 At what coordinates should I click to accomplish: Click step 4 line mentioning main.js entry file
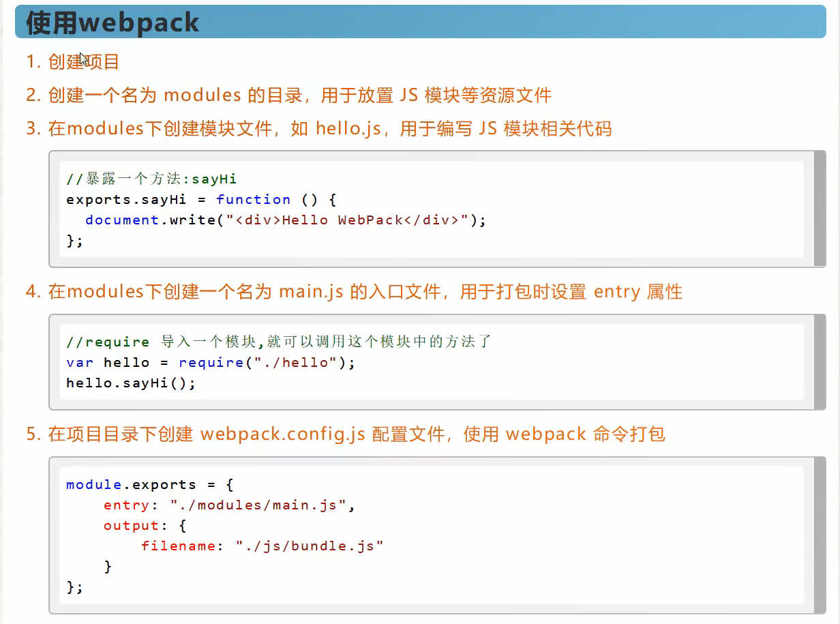click(x=354, y=292)
